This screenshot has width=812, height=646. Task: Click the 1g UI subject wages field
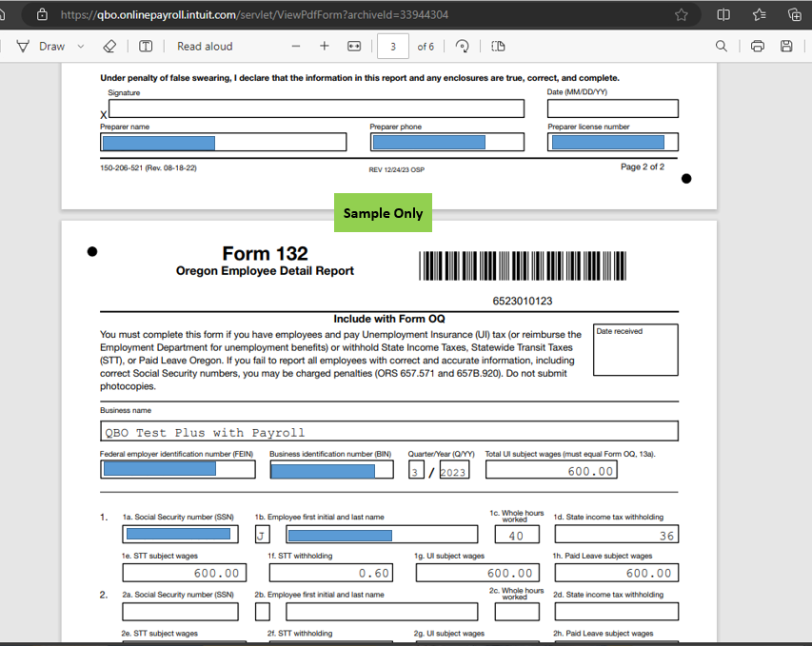pyautogui.click(x=478, y=573)
